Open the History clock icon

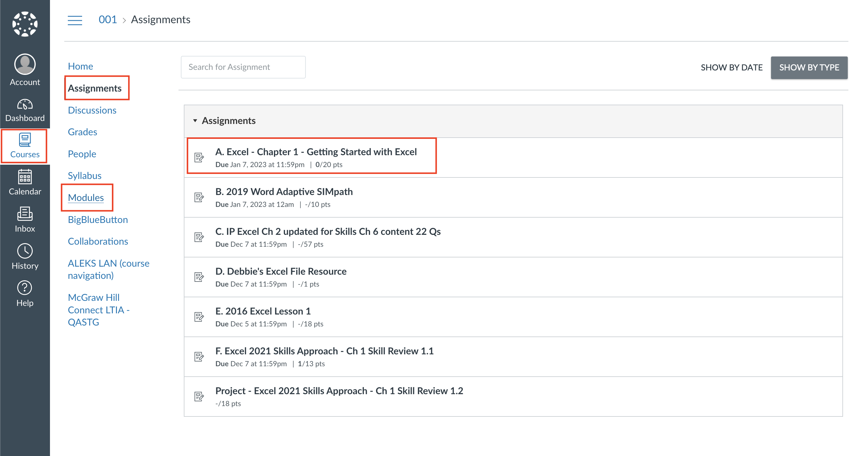coord(25,251)
